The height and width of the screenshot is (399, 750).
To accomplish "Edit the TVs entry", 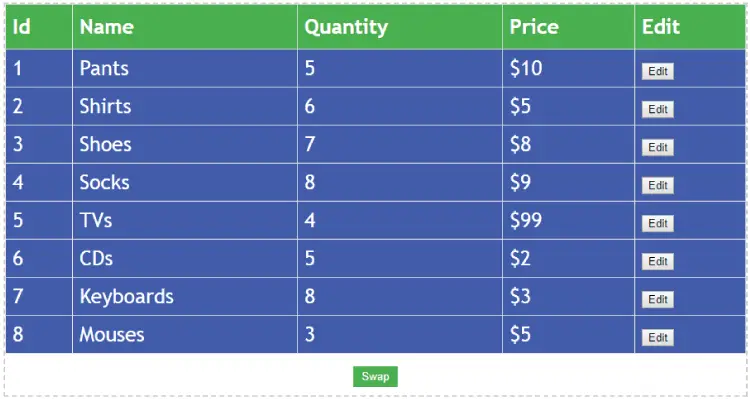I will tap(658, 223).
